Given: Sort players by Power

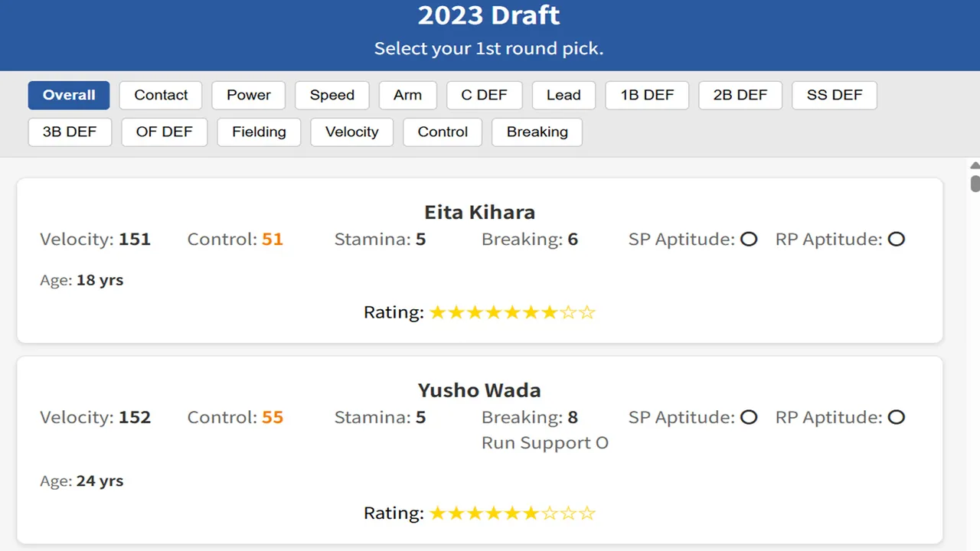Looking at the screenshot, I should 249,95.
